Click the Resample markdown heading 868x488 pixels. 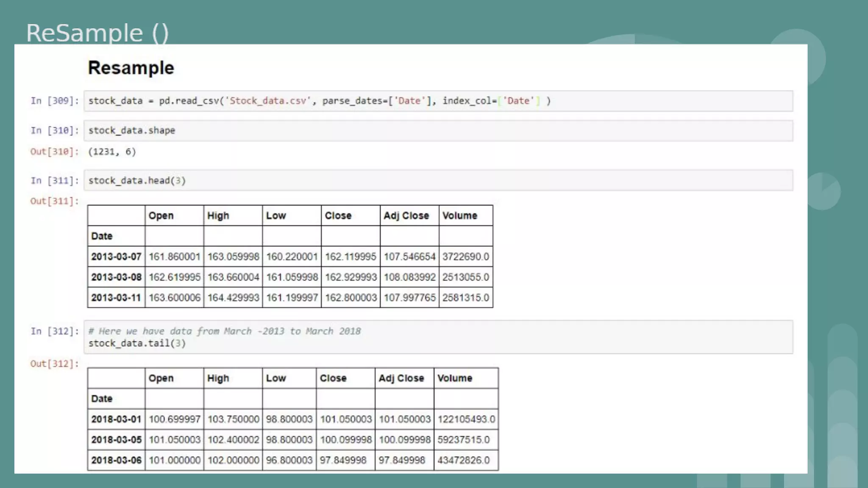click(131, 68)
